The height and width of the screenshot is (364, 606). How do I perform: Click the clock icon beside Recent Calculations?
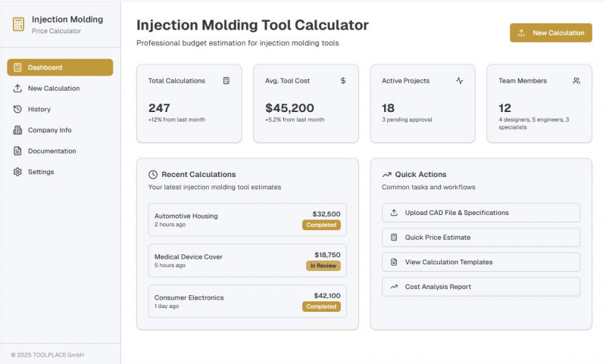click(x=153, y=174)
